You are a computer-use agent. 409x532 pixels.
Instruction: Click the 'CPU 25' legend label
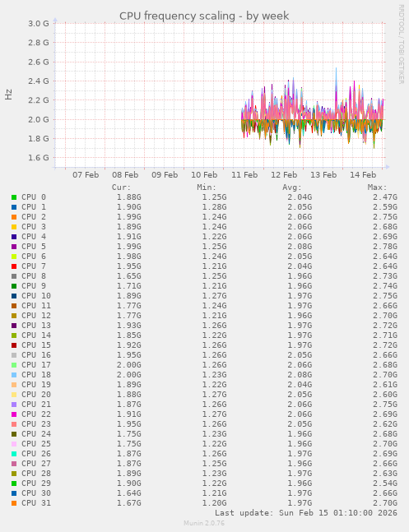pyautogui.click(x=36, y=443)
